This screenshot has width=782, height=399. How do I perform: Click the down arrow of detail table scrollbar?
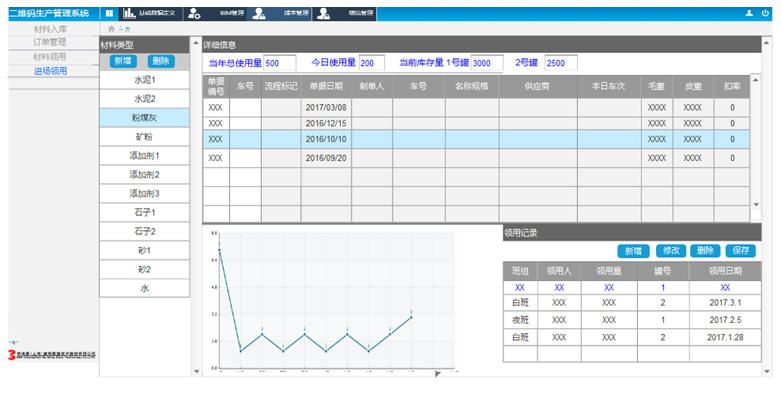pyautogui.click(x=756, y=204)
